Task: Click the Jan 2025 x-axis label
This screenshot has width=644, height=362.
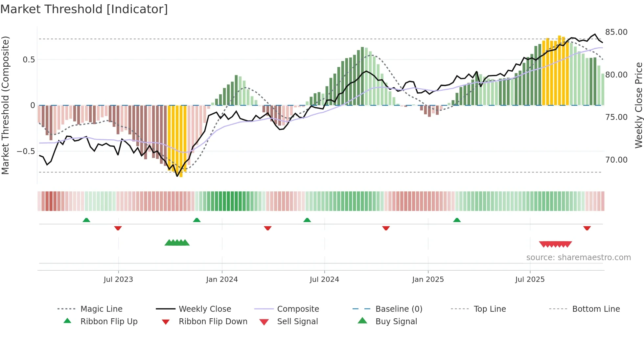Action: (428, 279)
